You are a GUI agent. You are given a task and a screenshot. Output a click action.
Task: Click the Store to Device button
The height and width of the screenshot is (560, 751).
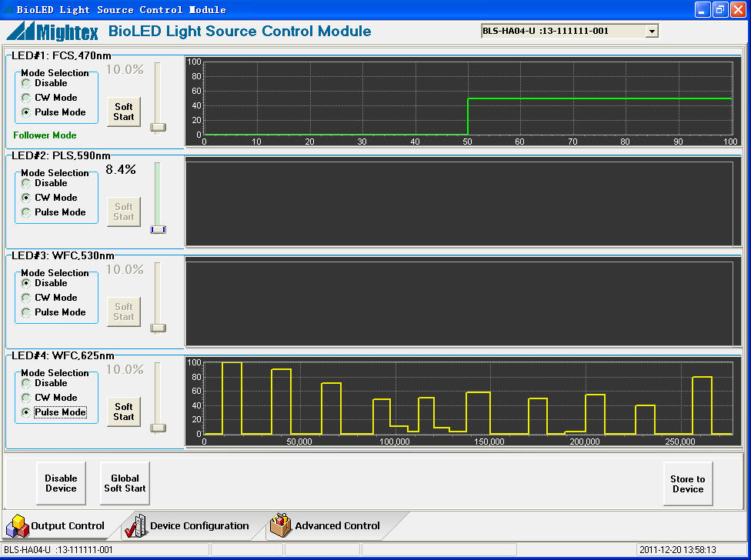[x=687, y=483]
